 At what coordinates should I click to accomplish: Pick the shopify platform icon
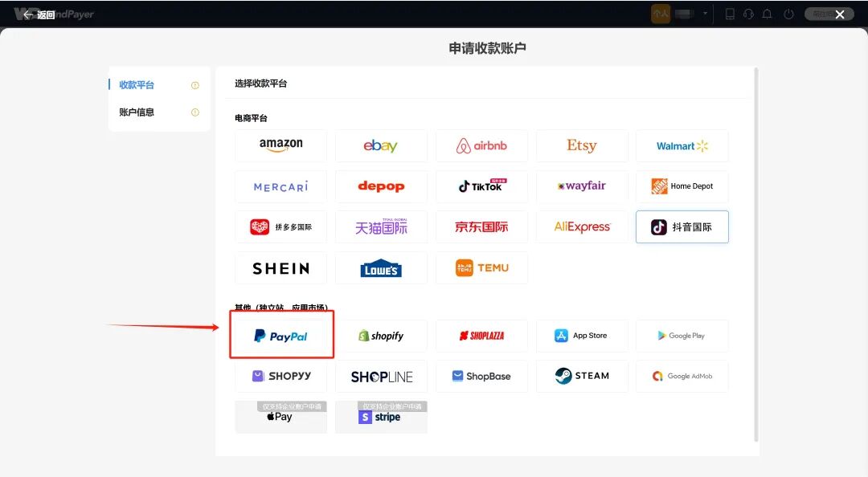click(x=381, y=335)
